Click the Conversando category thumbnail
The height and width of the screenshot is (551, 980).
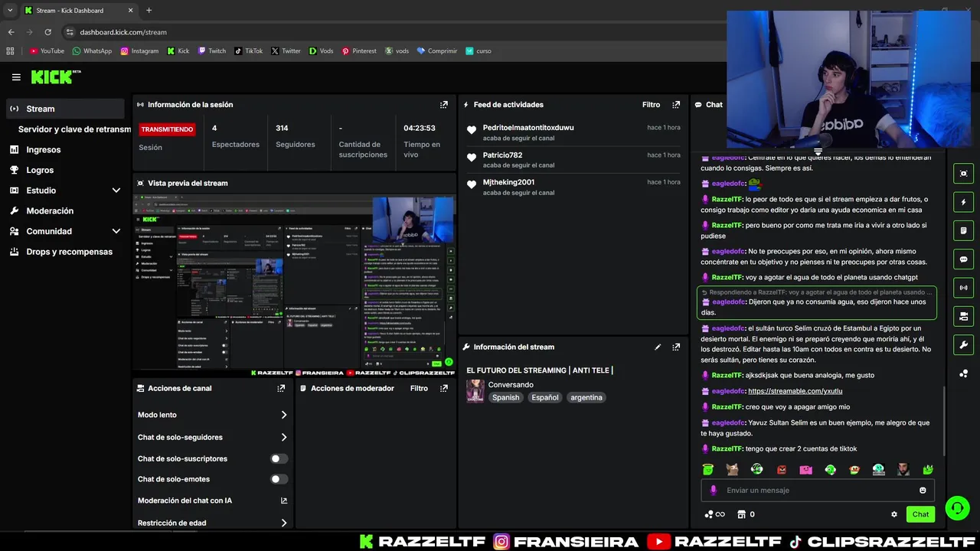tap(475, 391)
